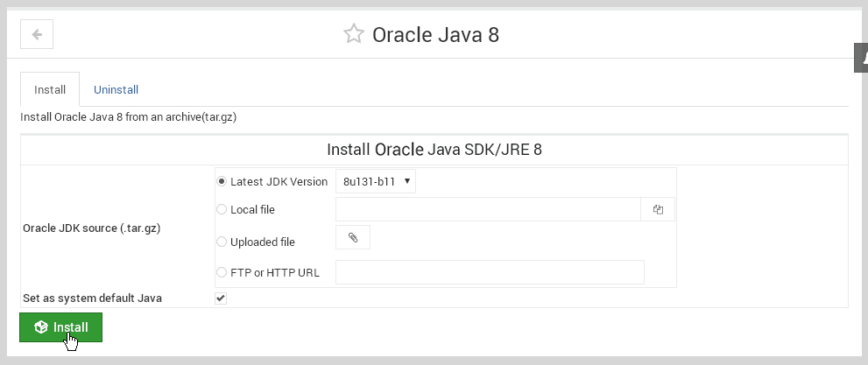Screen dimensions: 868x365
Task: Uncheck Set as system default Java
Action: tap(221, 298)
